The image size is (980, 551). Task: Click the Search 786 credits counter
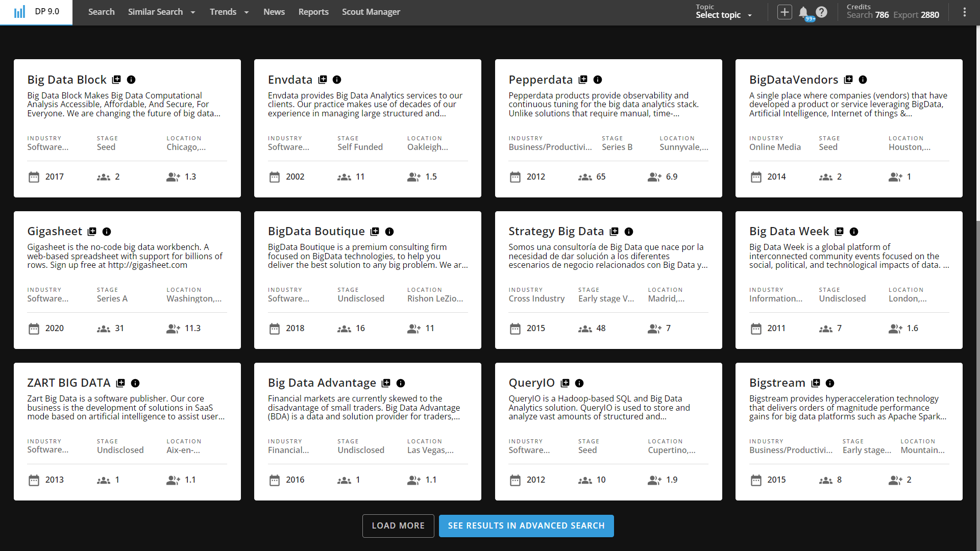[x=867, y=15]
